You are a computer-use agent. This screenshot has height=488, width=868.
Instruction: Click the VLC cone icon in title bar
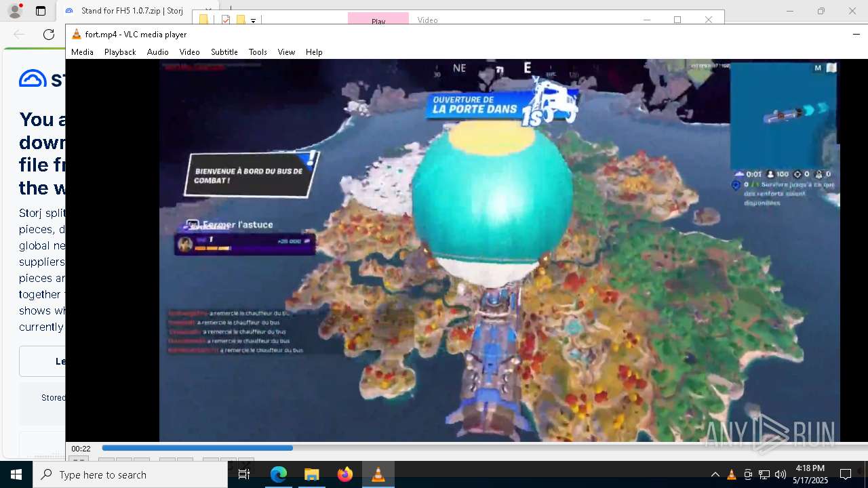(76, 35)
